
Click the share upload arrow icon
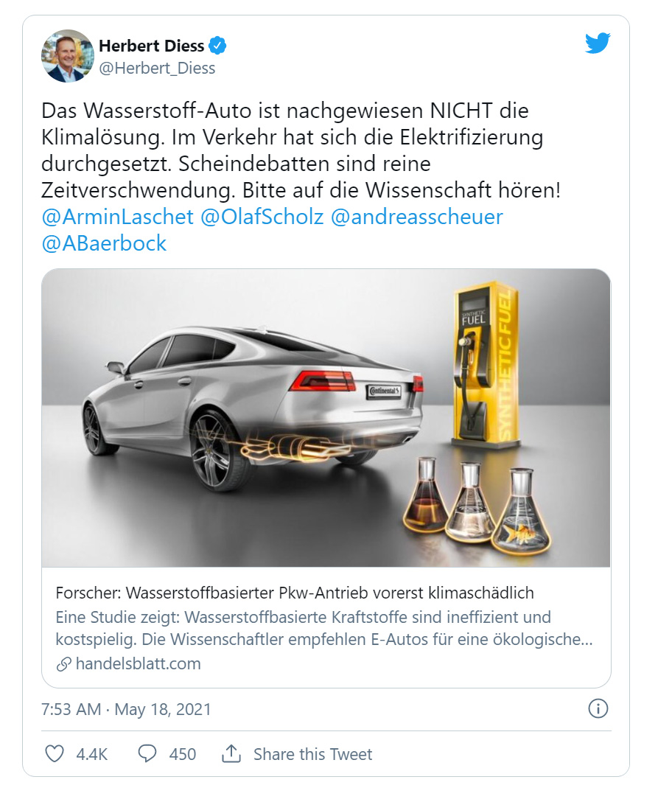coord(231,753)
